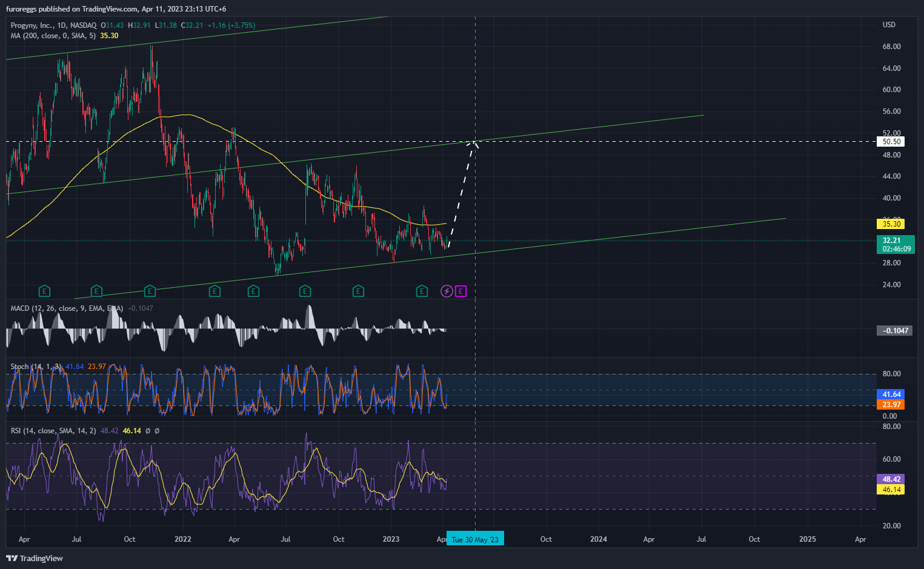The height and width of the screenshot is (569, 924).
Task: Click the last green earnings E marker before the lightning icon
Action: tap(422, 291)
